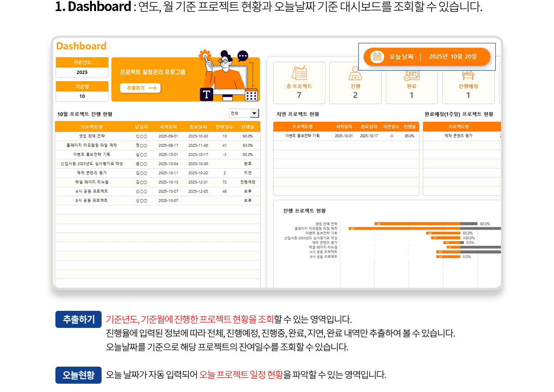Select the 기준년도 value 2025 field
The height and width of the screenshot is (392, 554).
(82, 72)
